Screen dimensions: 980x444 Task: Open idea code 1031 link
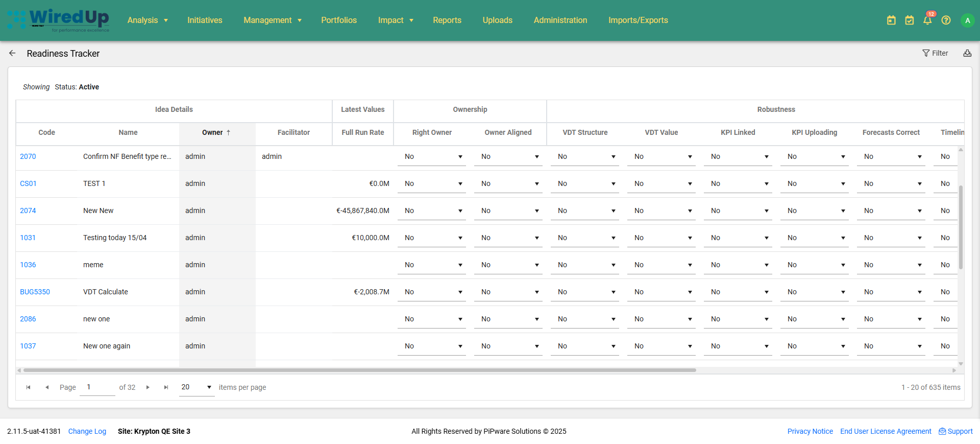click(x=28, y=238)
